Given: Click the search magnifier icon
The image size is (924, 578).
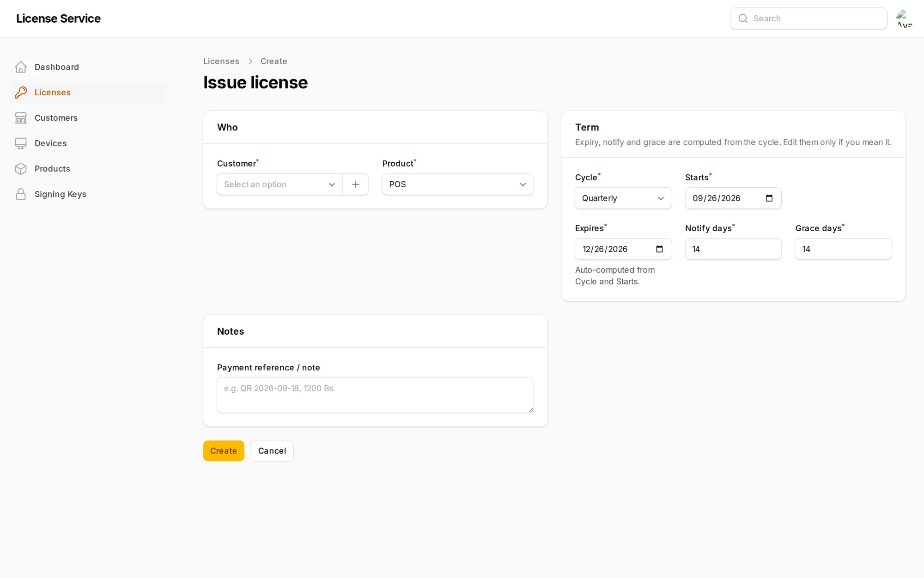Looking at the screenshot, I should [x=743, y=18].
